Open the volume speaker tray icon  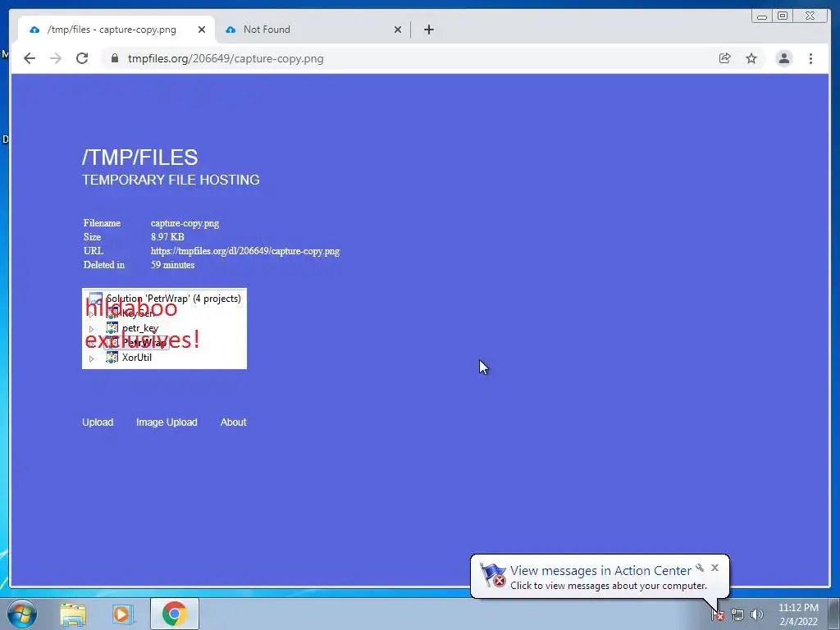(756, 615)
